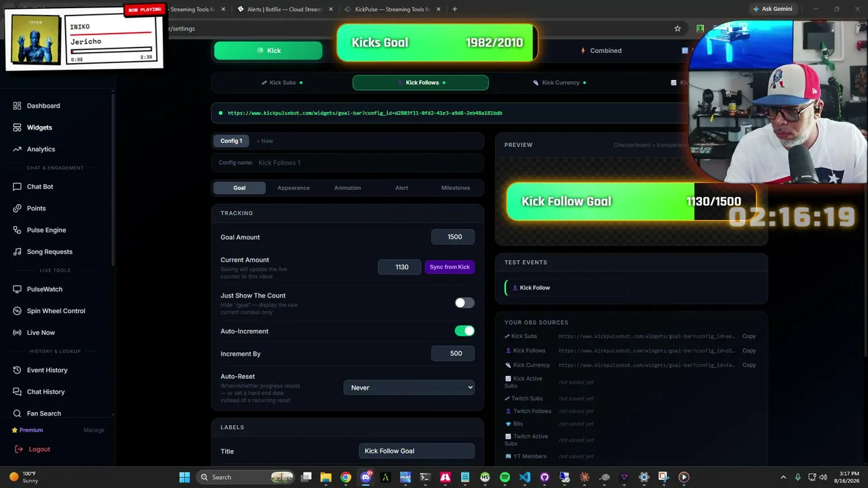
Task: Add a new config with + New
Action: pos(264,141)
